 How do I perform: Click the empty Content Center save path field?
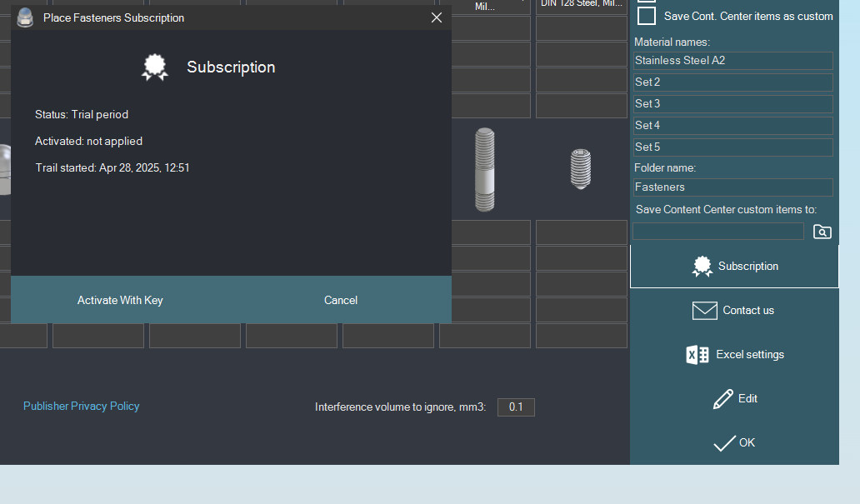pyautogui.click(x=717, y=232)
